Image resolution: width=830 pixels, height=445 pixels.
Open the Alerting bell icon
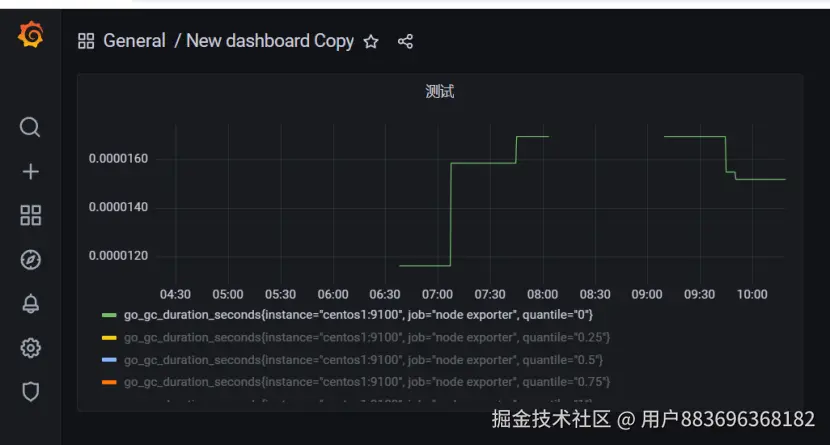point(30,304)
